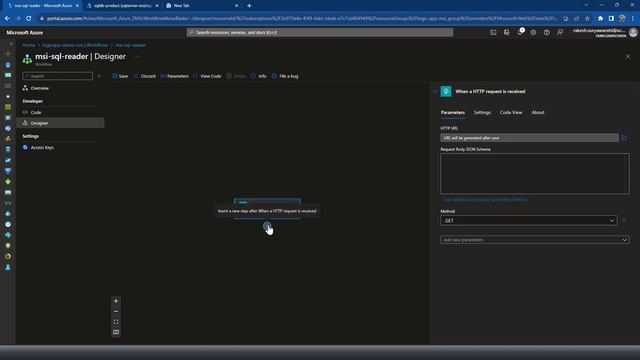Select the Parameters tab in the trigger panel

click(453, 112)
